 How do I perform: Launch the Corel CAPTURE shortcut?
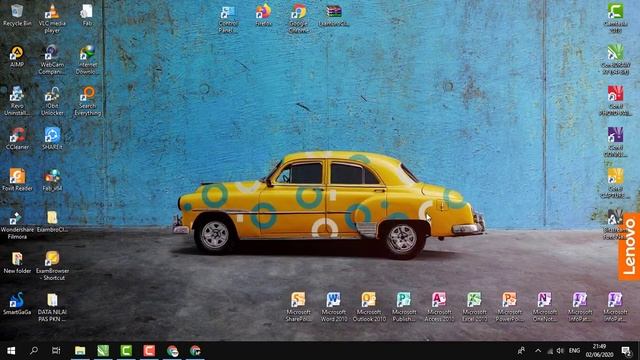tap(616, 184)
